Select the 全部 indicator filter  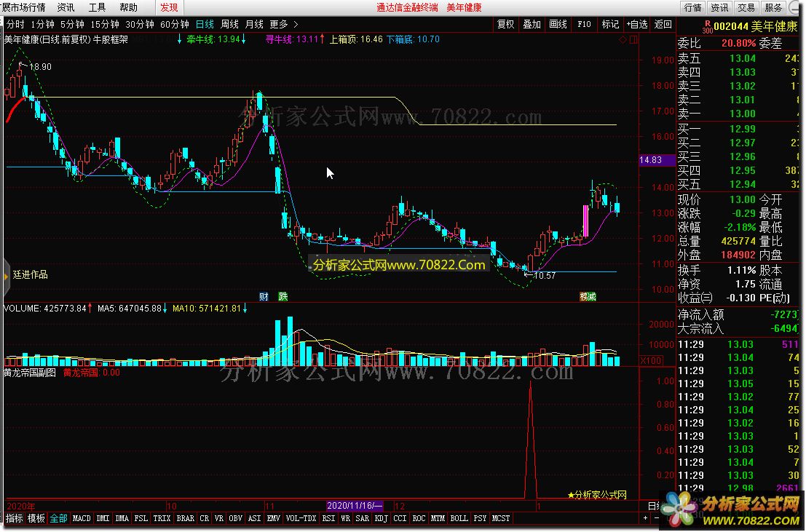[x=58, y=518]
